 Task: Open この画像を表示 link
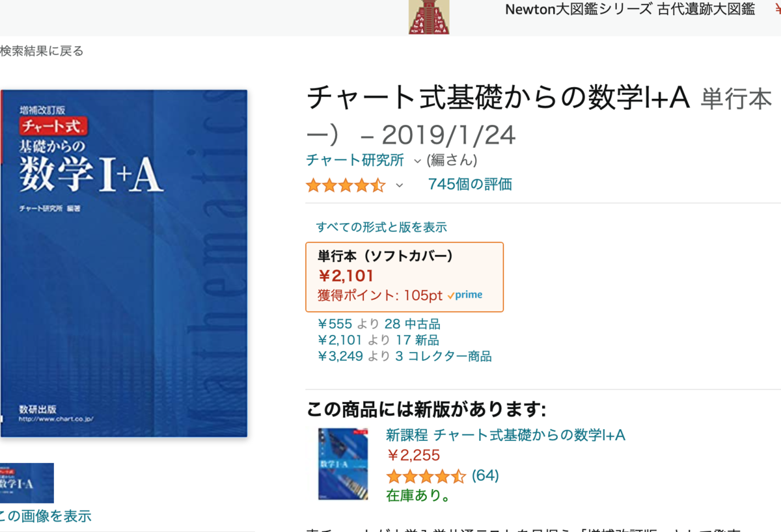click(x=46, y=516)
